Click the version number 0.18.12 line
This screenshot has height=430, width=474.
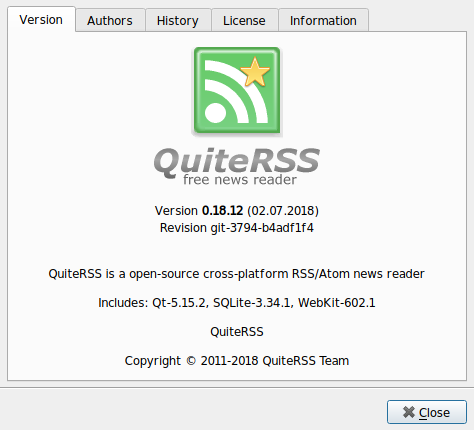point(237,211)
